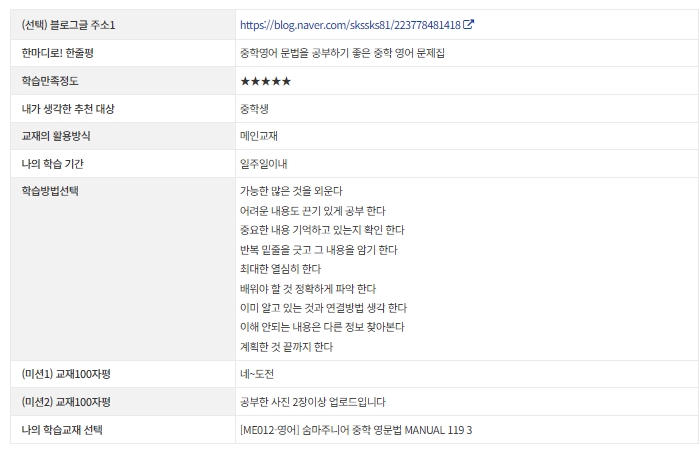The height and width of the screenshot is (451, 700).
Task: Click the '학습방법선택' row label
Action: (x=50, y=191)
